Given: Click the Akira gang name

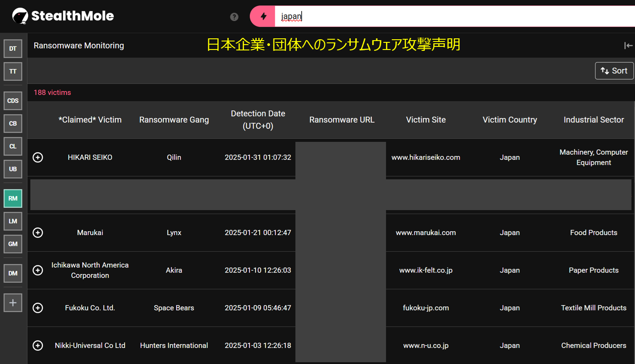Looking at the screenshot, I should (x=174, y=270).
